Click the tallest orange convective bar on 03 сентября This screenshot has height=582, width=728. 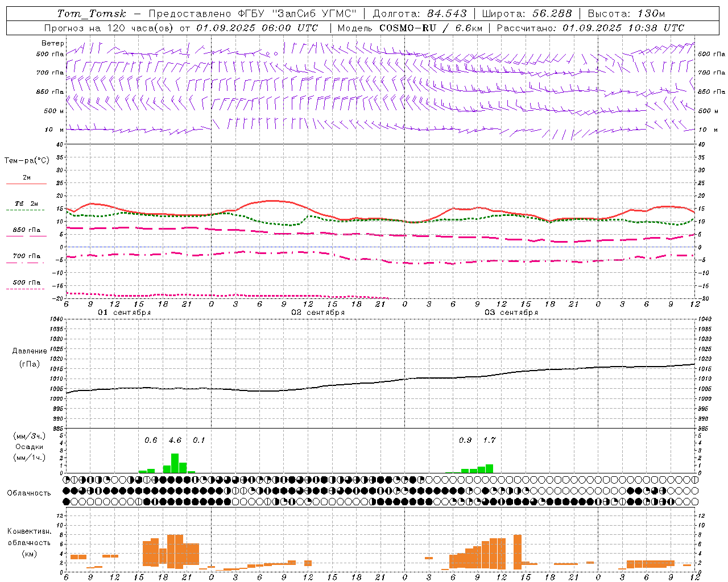pos(518,552)
